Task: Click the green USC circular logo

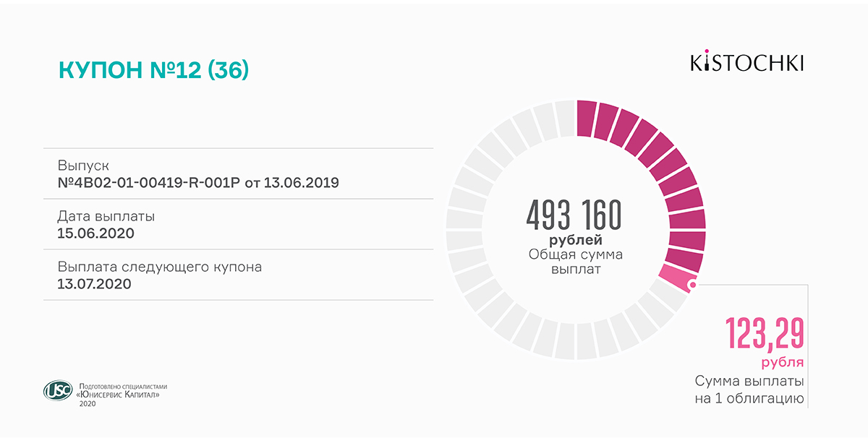Action: [58, 391]
